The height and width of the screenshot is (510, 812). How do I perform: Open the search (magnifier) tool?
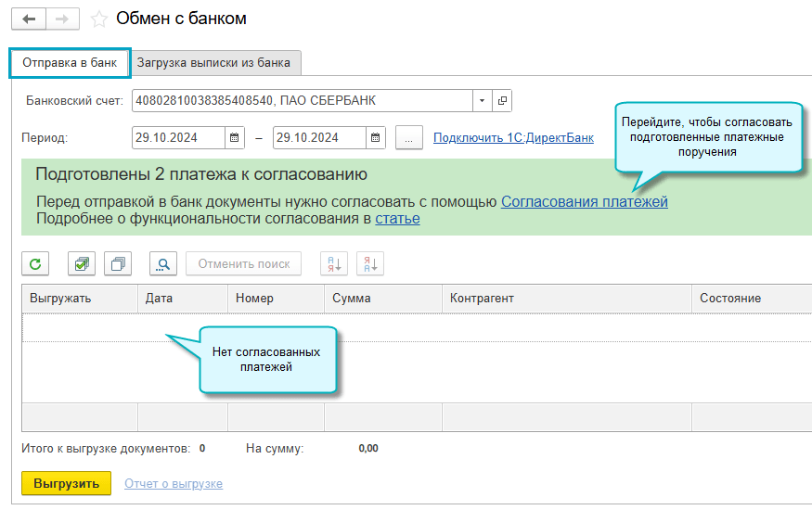(x=163, y=264)
